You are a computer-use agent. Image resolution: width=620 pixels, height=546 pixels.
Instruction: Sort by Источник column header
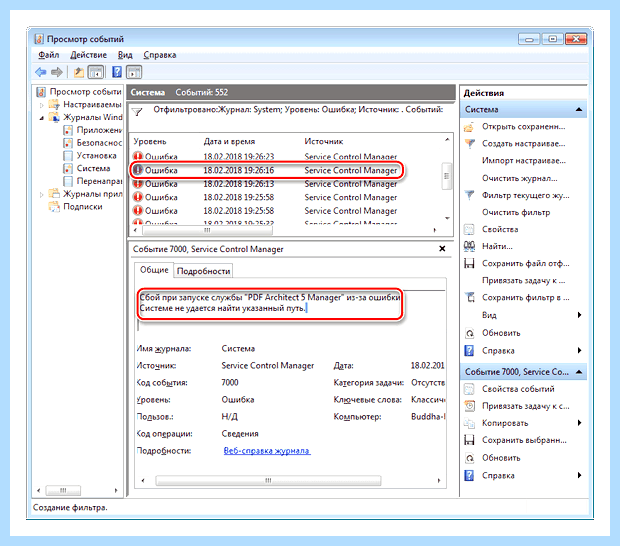pyautogui.click(x=323, y=142)
